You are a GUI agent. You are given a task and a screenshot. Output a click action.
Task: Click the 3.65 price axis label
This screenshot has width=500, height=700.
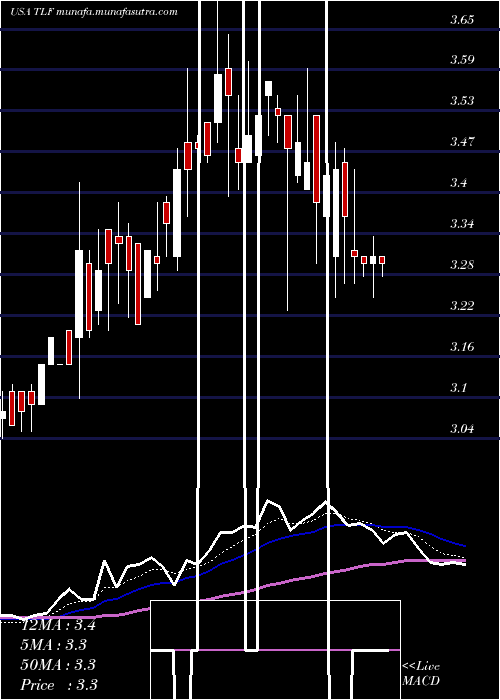[x=462, y=20]
